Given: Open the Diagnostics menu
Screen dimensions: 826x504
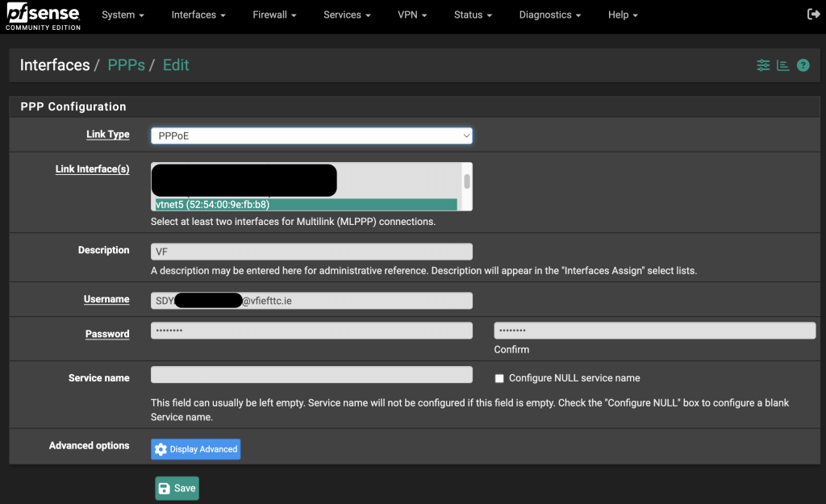Looking at the screenshot, I should coord(550,15).
